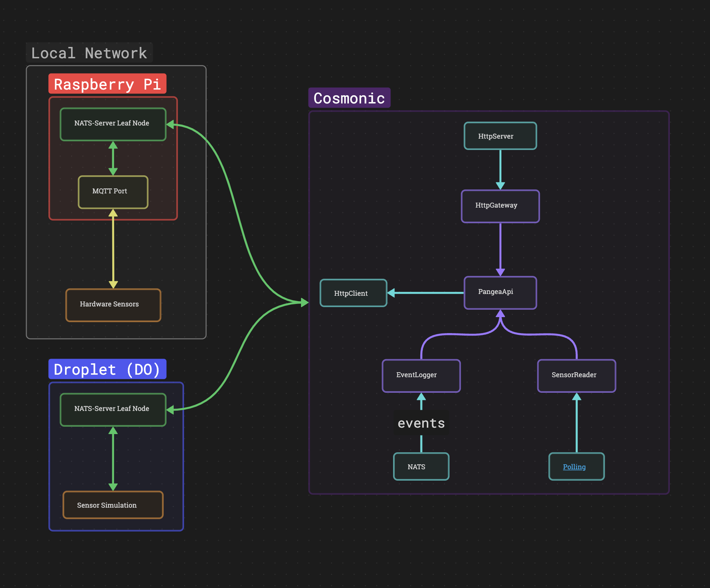Image resolution: width=710 pixels, height=588 pixels.
Task: Select Droplet's NATS-Server Leaf Node
Action: point(113,409)
